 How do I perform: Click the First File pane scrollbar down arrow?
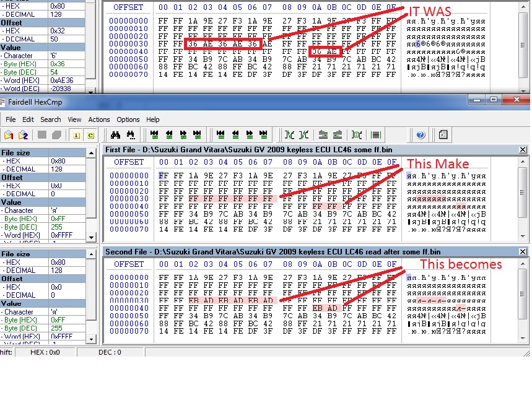[x=523, y=236]
